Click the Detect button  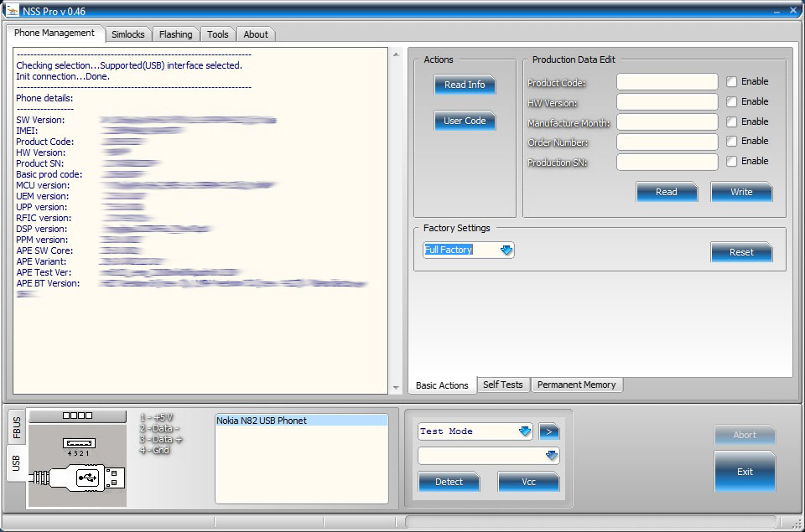tap(449, 482)
